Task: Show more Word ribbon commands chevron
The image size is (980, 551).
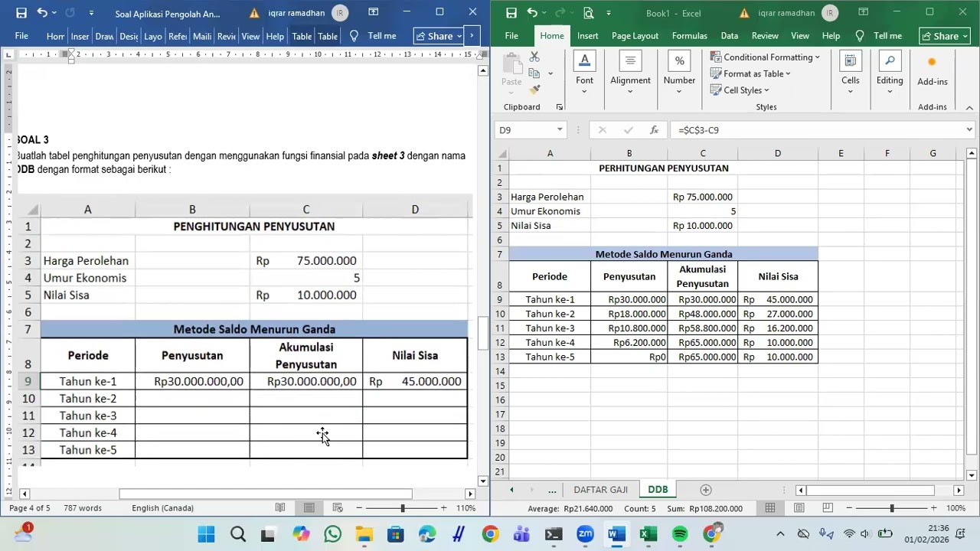Action: [x=472, y=36]
